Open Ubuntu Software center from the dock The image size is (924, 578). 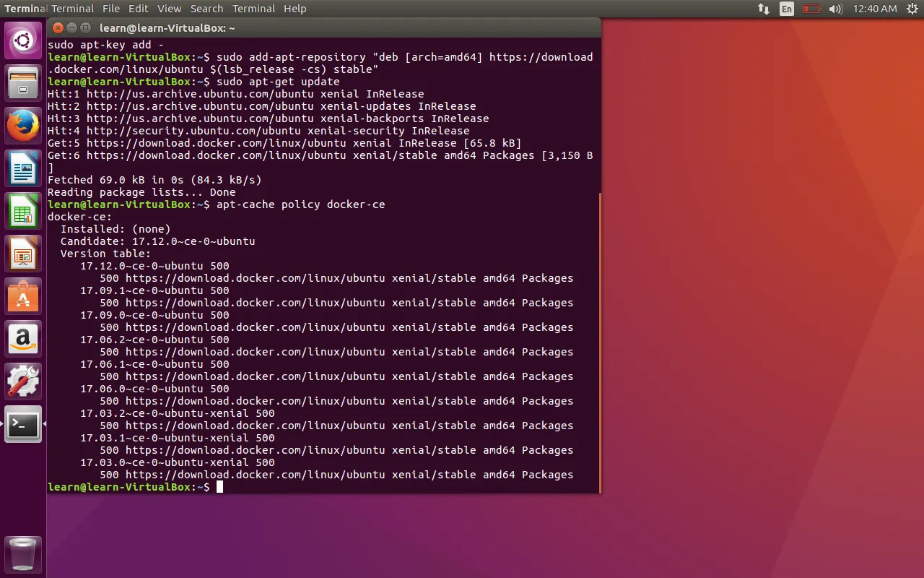click(x=23, y=296)
